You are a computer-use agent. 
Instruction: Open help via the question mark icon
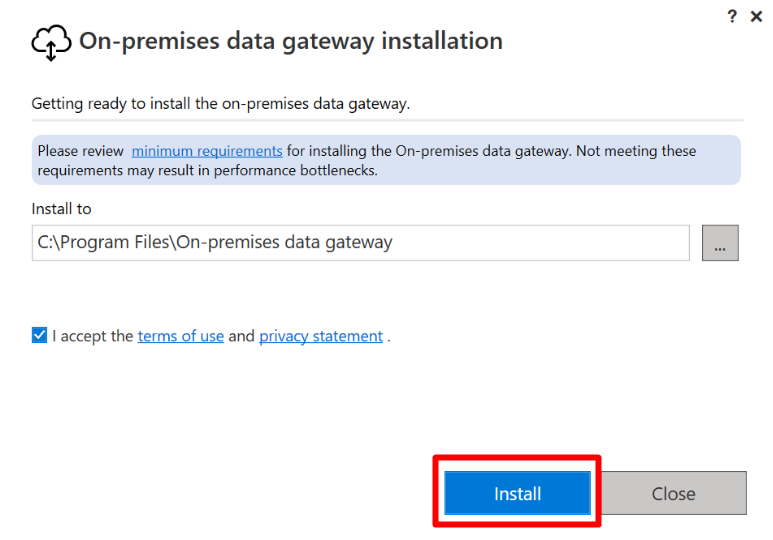point(732,16)
